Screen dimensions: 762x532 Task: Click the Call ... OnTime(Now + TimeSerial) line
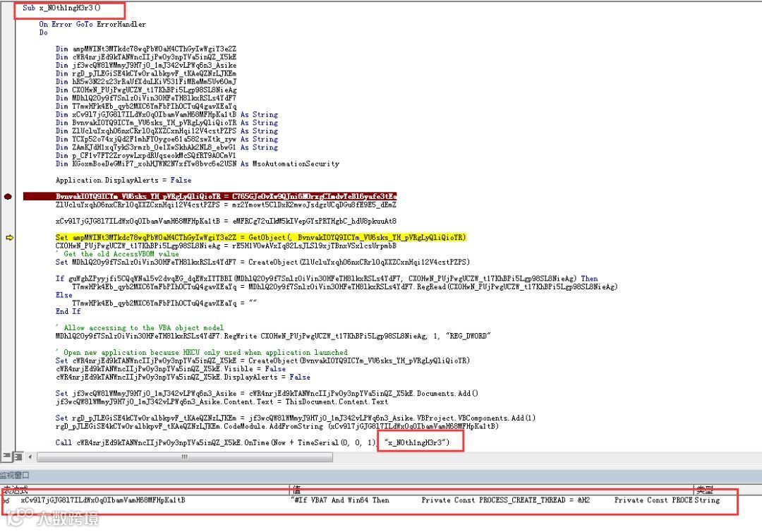point(253,442)
